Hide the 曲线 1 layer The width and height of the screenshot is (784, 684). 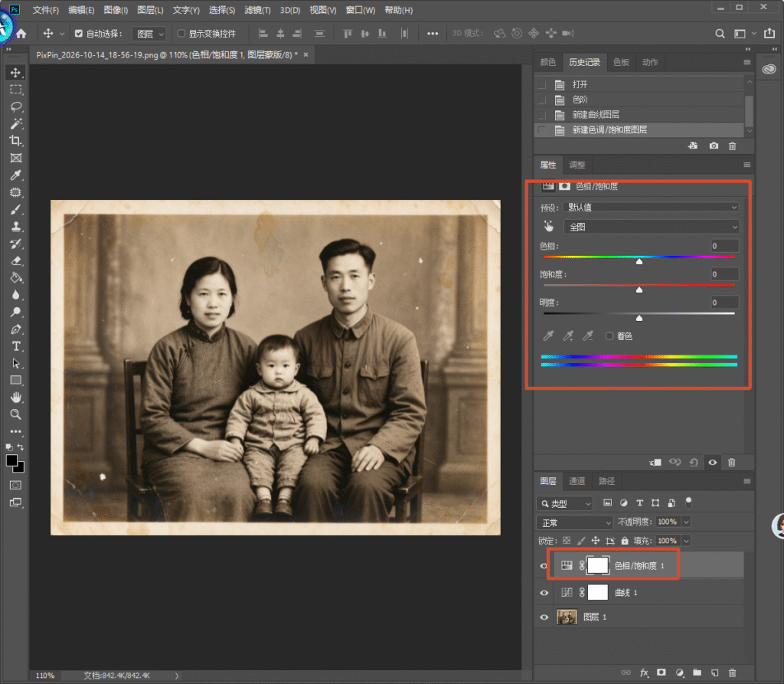(x=544, y=593)
